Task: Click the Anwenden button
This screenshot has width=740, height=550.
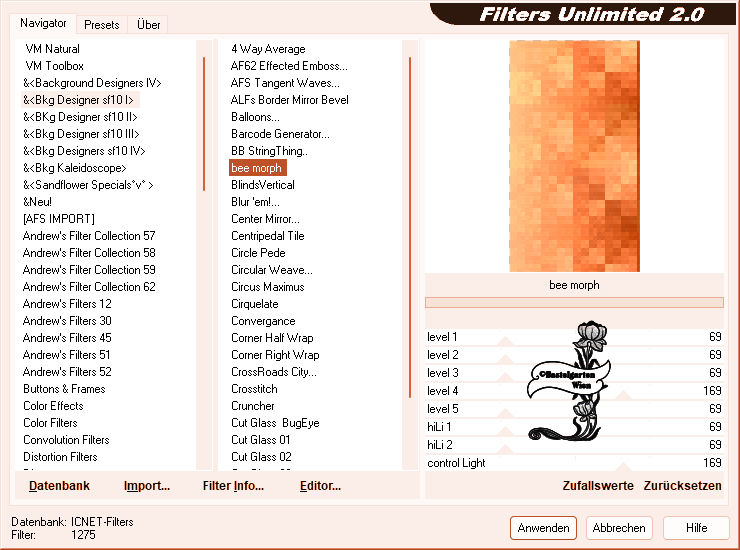Action: [x=543, y=528]
